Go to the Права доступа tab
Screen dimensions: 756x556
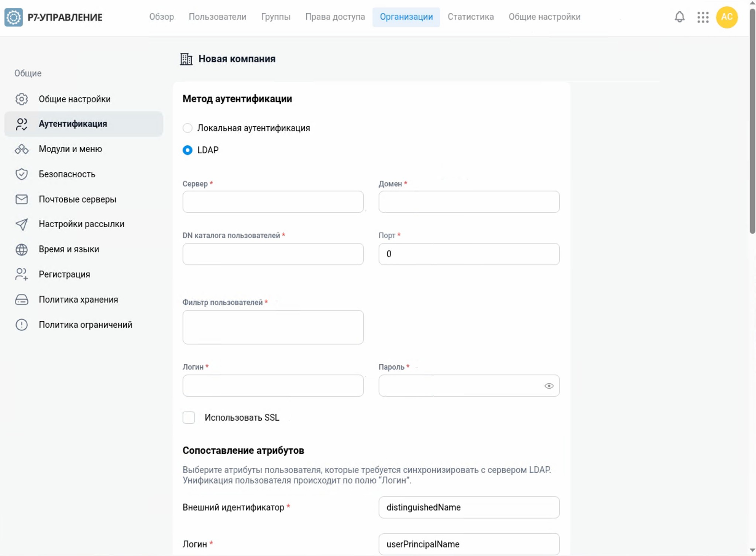335,17
